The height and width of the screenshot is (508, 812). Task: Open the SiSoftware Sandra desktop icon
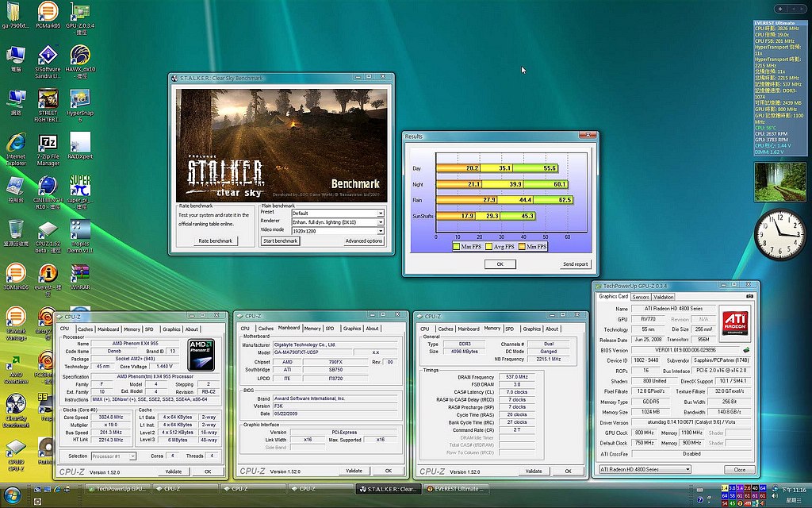point(48,62)
